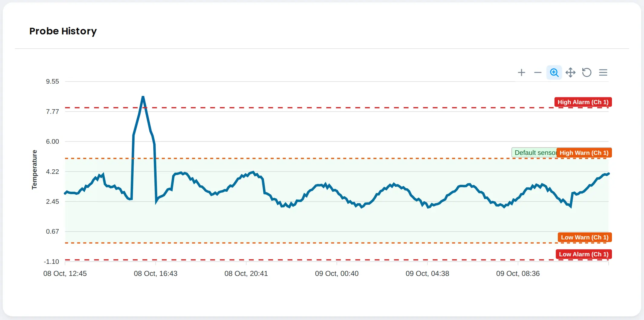Click the High Alarm (Ch 1) label
Viewport: 644px width, 320px height.
[x=583, y=102]
